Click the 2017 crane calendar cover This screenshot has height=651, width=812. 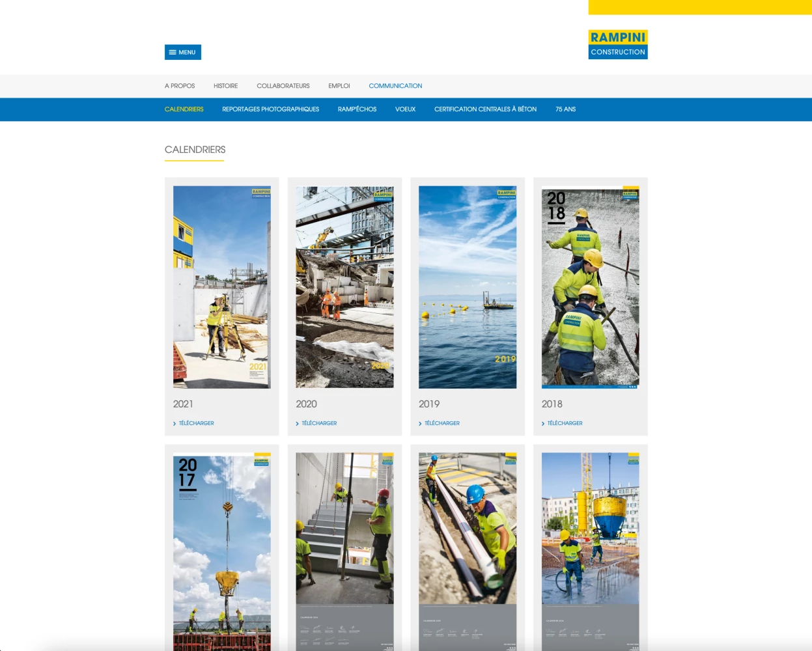221,550
